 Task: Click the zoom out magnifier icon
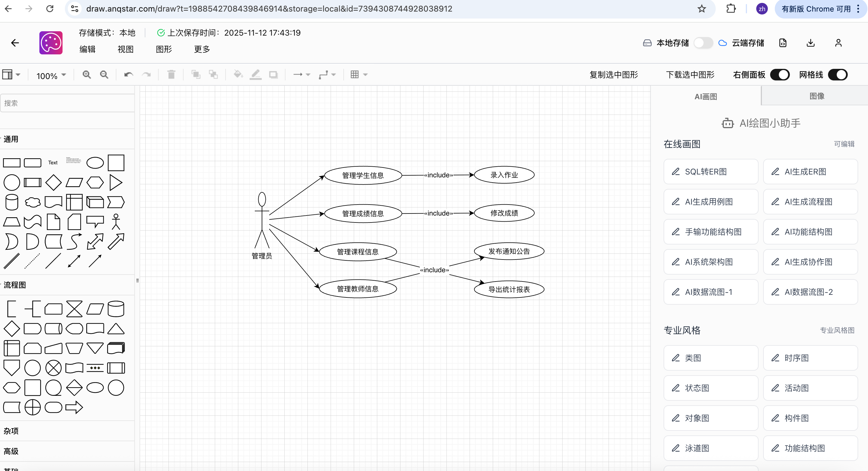pos(104,74)
